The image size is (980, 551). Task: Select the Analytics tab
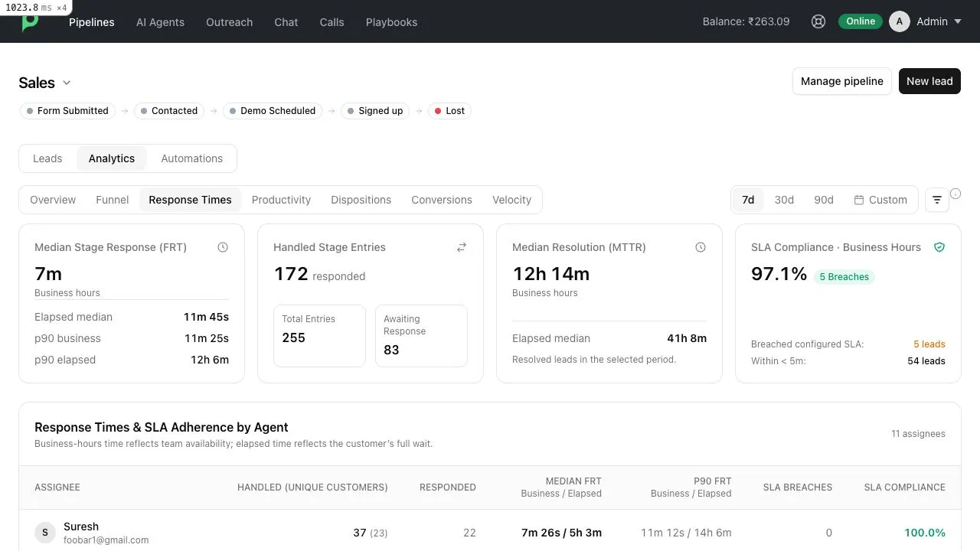tap(112, 158)
